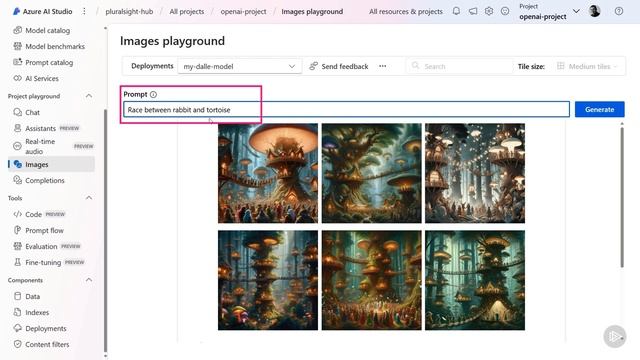This screenshot has height=360, width=640.
Task: Click the Prompt catalog sidebar icon
Action: click(18, 62)
